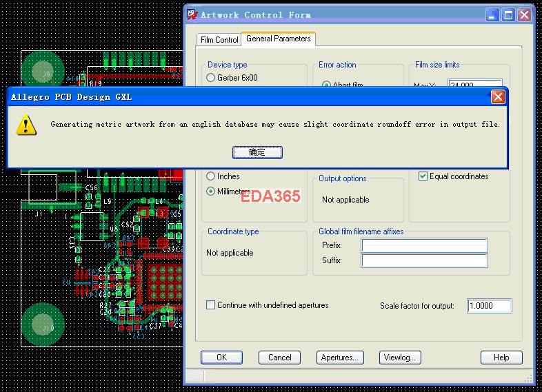Click the warning triangle icon in the alert

pyautogui.click(x=26, y=125)
